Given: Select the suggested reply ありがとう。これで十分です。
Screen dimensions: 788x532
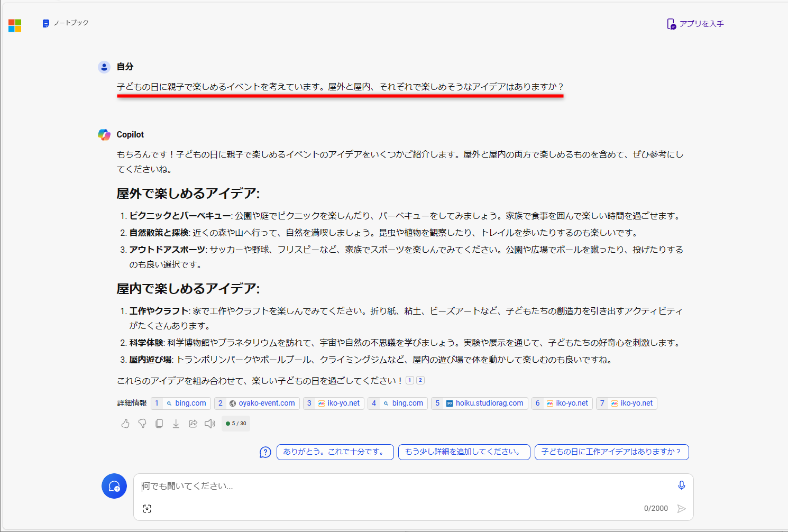Looking at the screenshot, I should point(335,452).
